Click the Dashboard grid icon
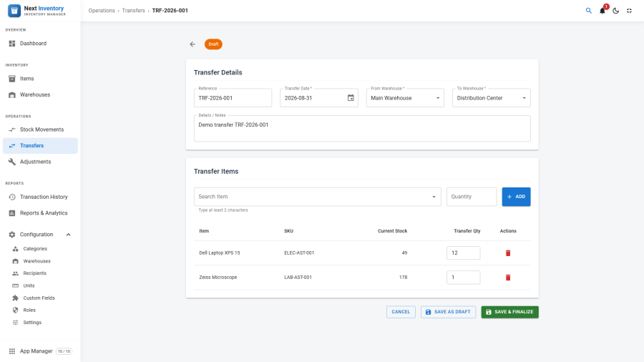The width and height of the screenshot is (644, 362). 12,44
